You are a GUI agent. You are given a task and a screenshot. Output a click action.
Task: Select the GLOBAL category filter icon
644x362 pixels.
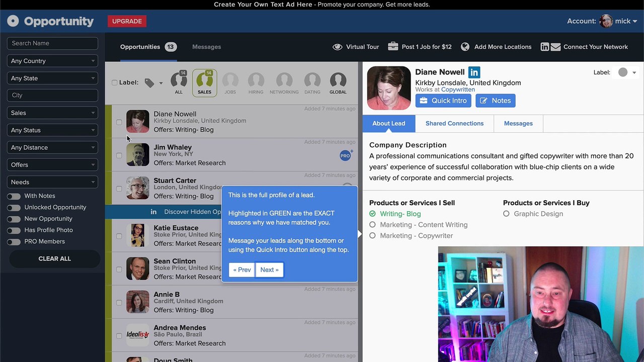pyautogui.click(x=338, y=83)
